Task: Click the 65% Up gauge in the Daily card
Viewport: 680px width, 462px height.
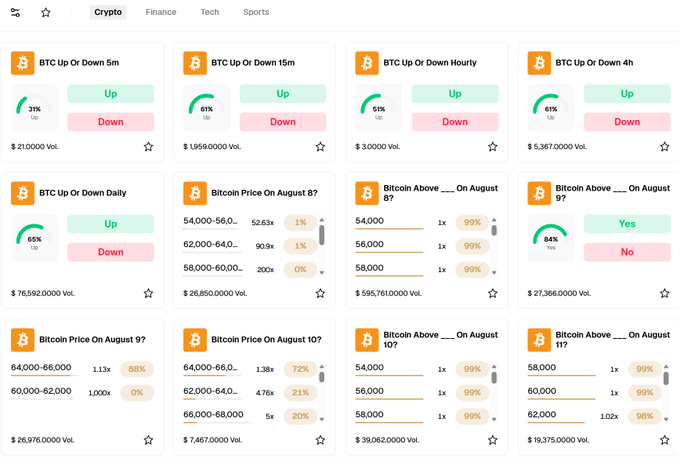Action: click(34, 238)
